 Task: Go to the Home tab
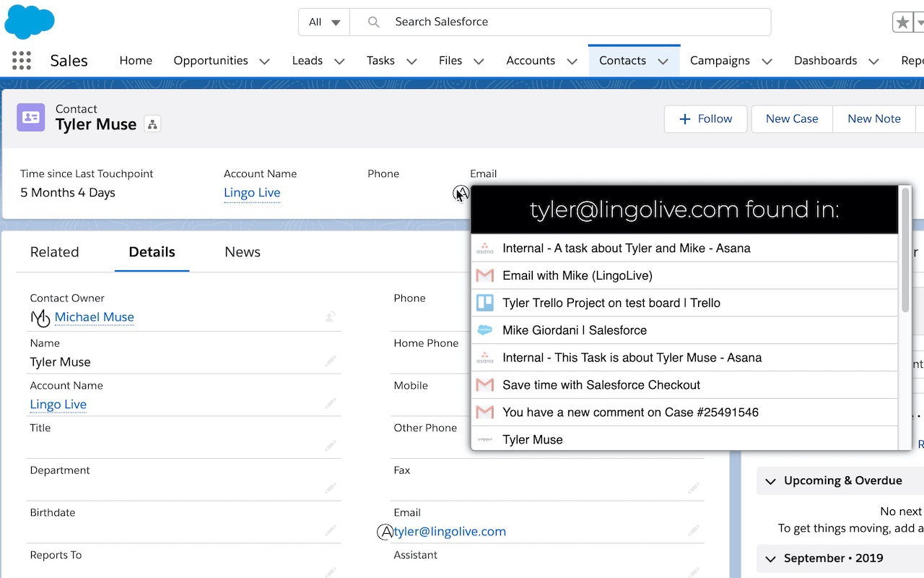136,61
